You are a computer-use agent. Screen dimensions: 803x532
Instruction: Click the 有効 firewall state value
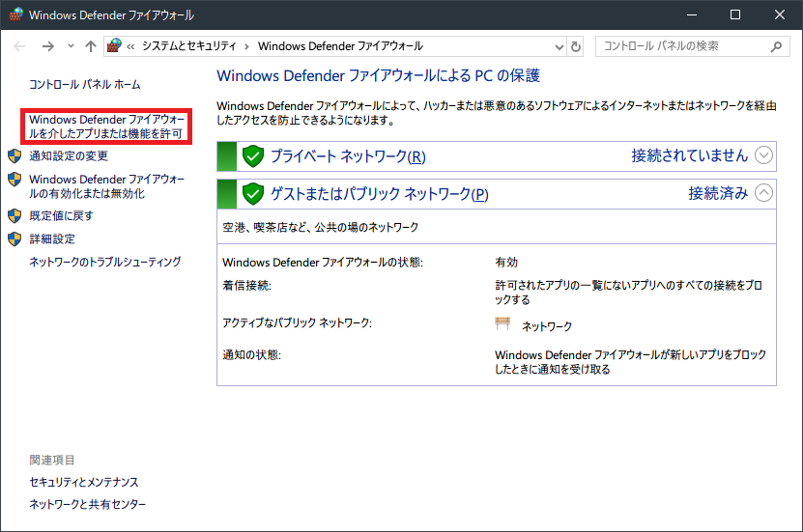506,263
